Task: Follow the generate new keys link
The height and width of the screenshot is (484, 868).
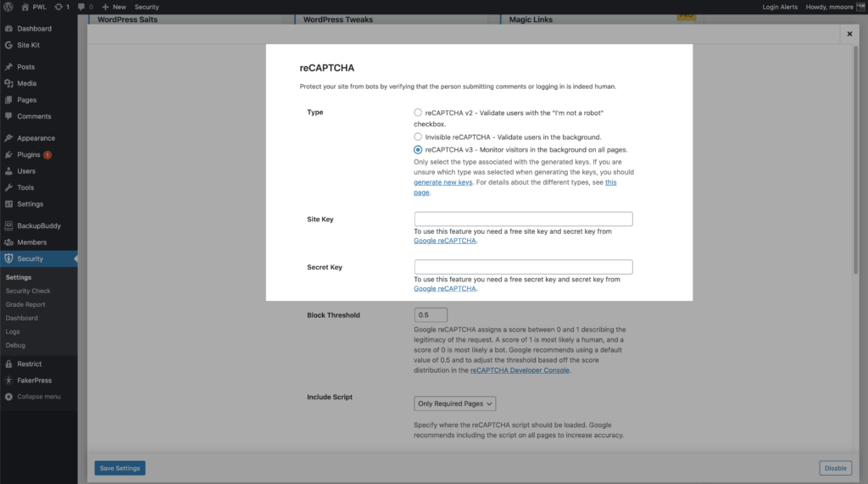Action: 442,182
